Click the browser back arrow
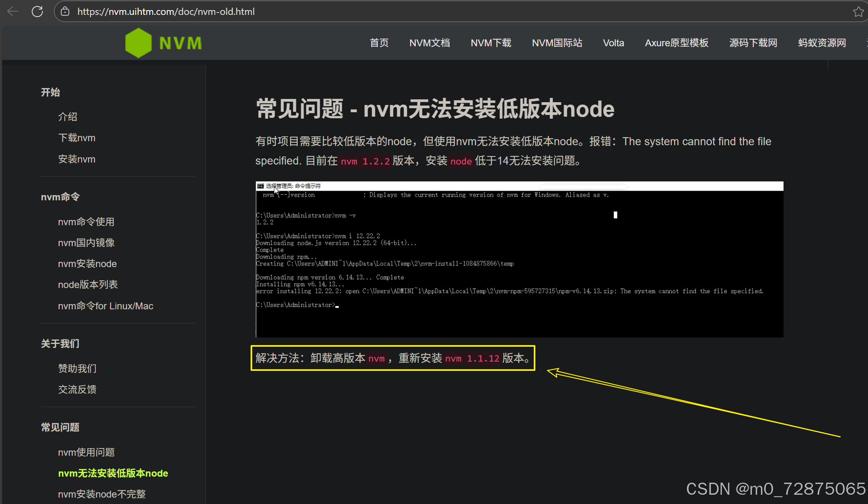Screen dimensions: 868x504 click(x=13, y=11)
